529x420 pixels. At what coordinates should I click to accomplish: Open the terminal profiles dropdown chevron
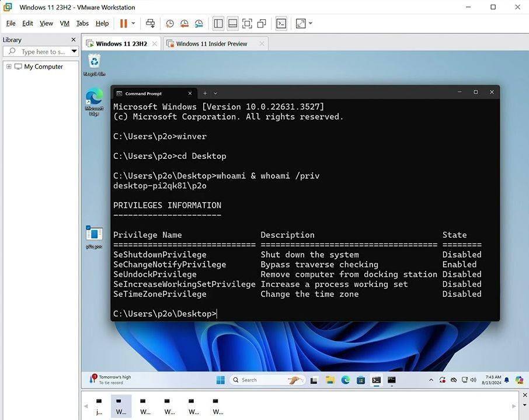coord(215,93)
